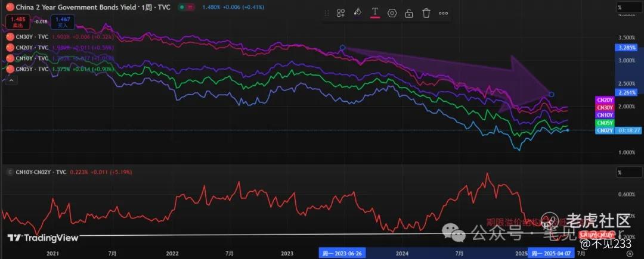644x259 pixels.
Task: Click the CN02Y price scale label
Action: pyautogui.click(x=605, y=130)
